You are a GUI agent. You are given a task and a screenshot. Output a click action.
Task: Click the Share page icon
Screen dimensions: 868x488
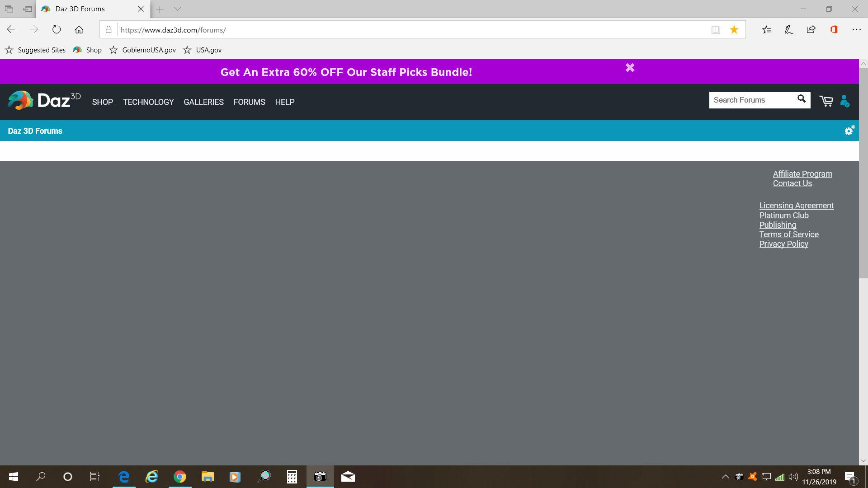pyautogui.click(x=811, y=30)
